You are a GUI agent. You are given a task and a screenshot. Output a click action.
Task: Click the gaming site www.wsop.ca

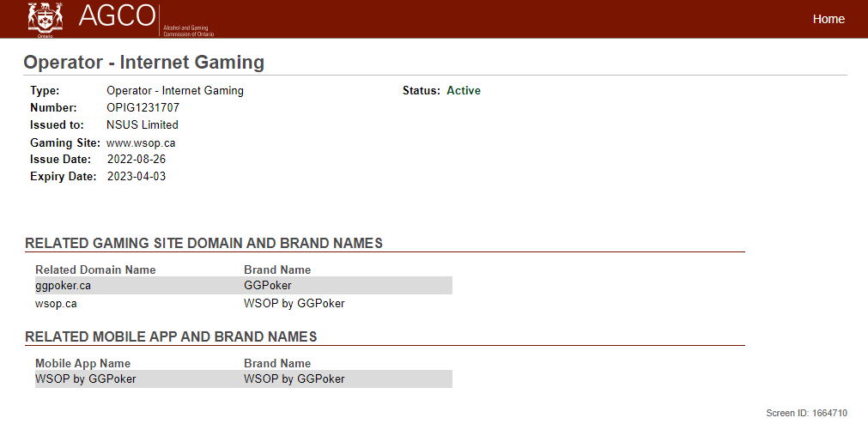(x=141, y=143)
